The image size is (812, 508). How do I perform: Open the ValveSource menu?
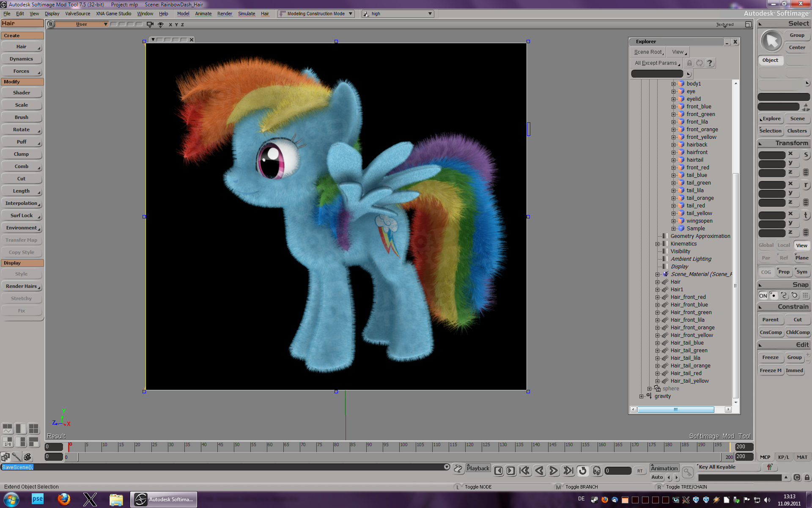click(x=77, y=14)
